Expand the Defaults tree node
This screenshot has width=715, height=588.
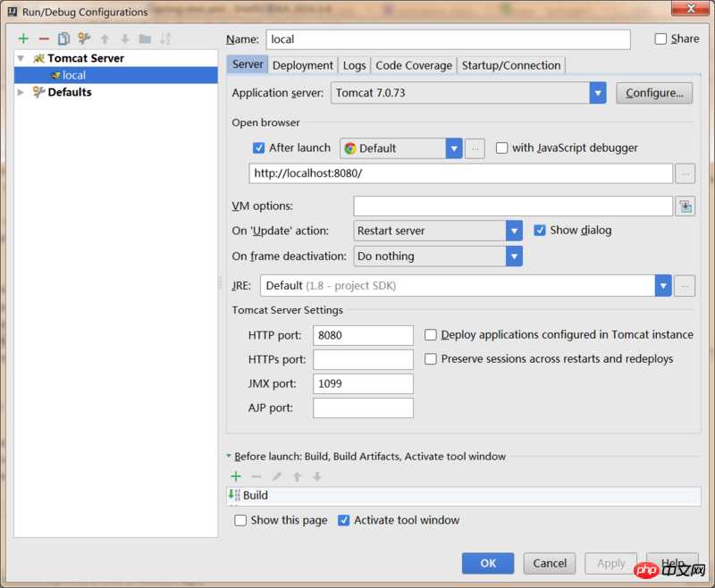pos(21,92)
